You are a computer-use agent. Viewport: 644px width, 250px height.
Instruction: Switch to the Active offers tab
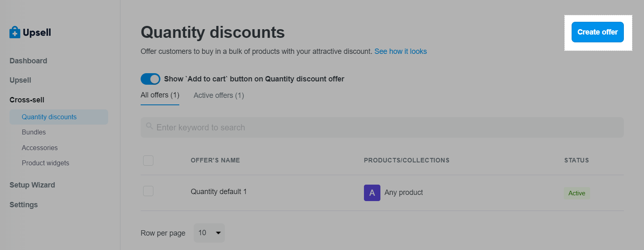click(x=219, y=95)
